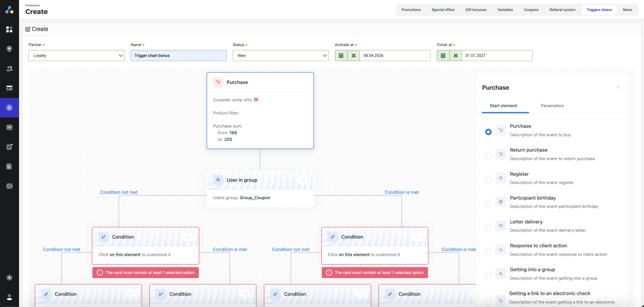
Task: Choose the Letter delivery radio button
Action: pyautogui.click(x=488, y=227)
